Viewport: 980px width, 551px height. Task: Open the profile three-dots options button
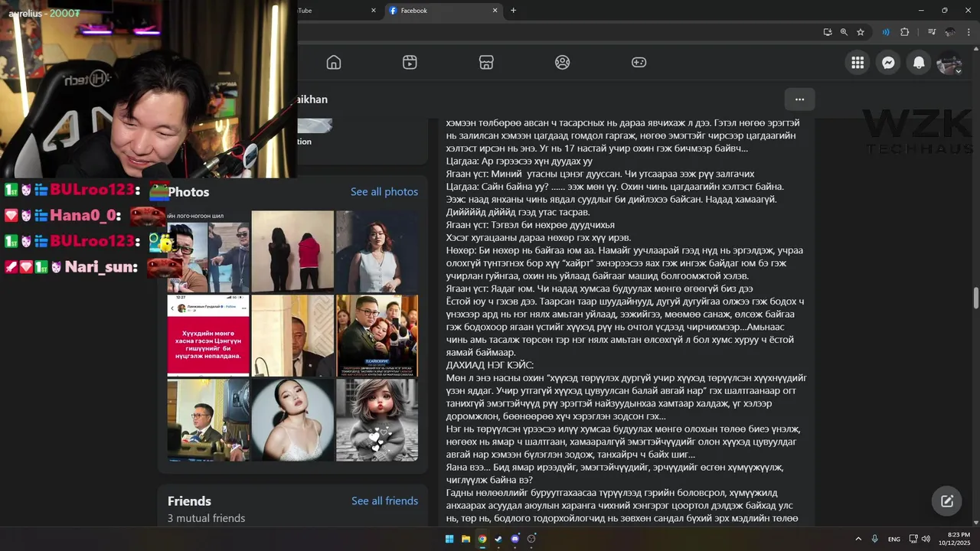[x=799, y=99]
